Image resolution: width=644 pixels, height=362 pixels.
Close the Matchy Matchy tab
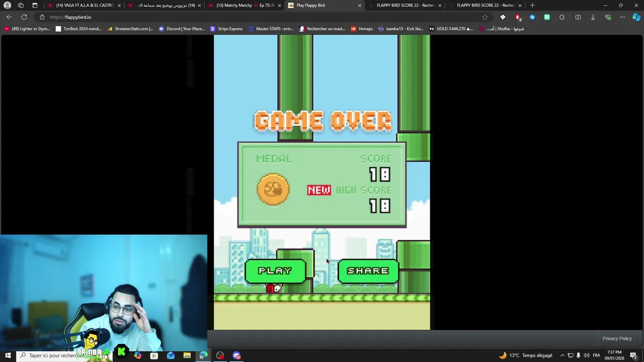pyautogui.click(x=279, y=5)
